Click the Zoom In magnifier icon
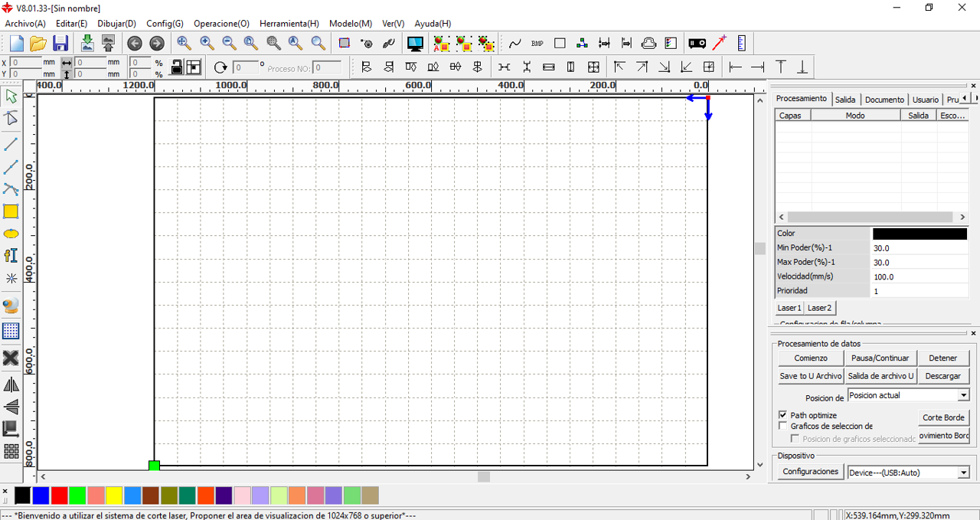 click(207, 44)
